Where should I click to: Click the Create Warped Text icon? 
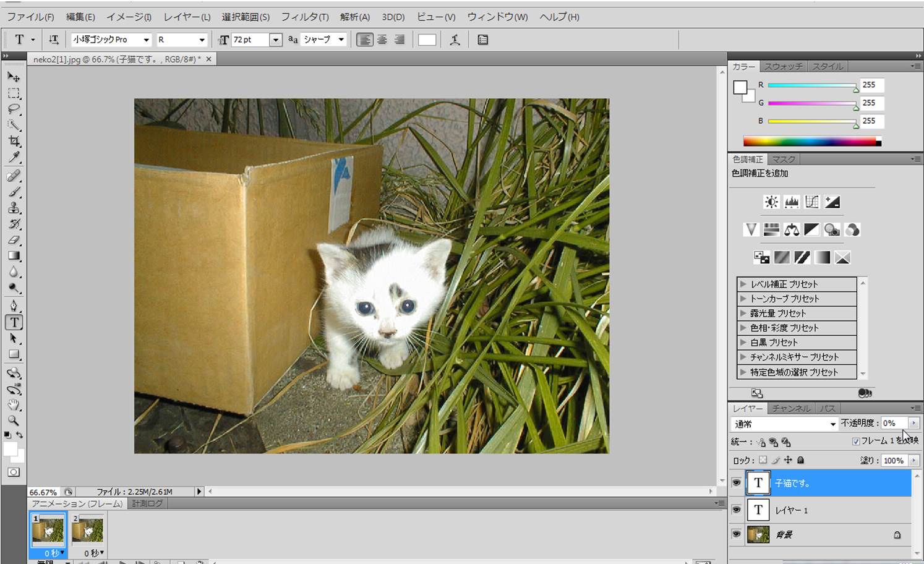(455, 40)
